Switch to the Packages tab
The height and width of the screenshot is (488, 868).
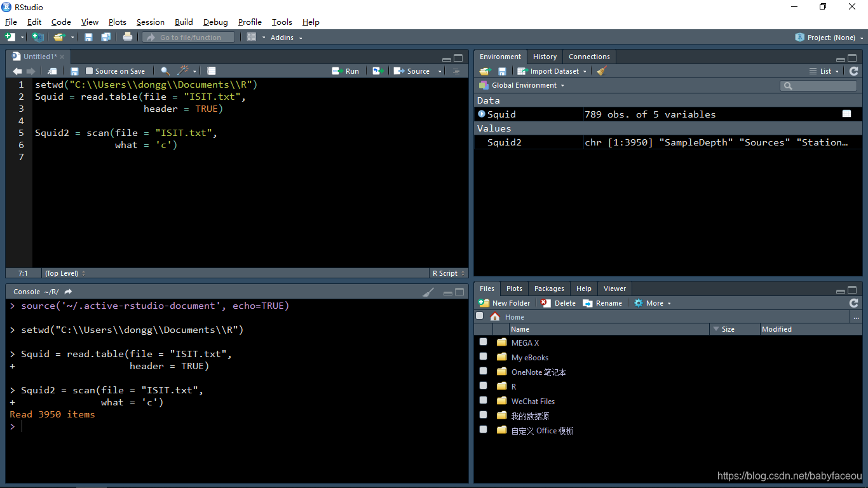549,288
